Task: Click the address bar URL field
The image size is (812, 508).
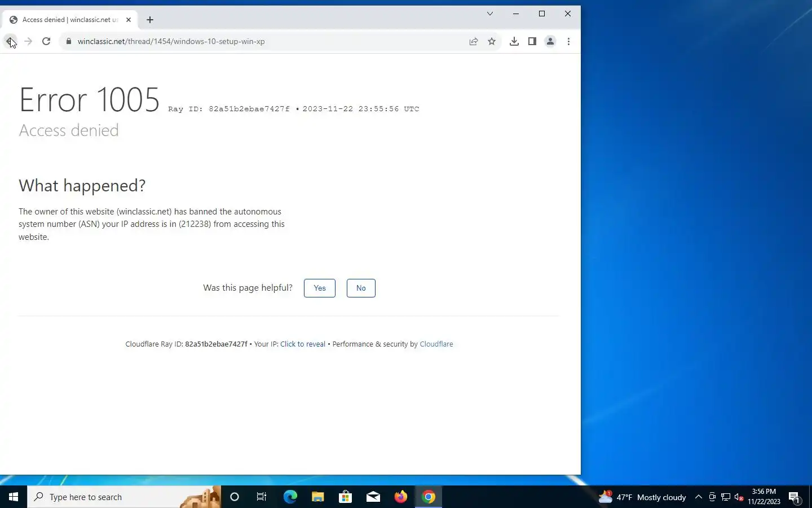Action: click(x=271, y=41)
